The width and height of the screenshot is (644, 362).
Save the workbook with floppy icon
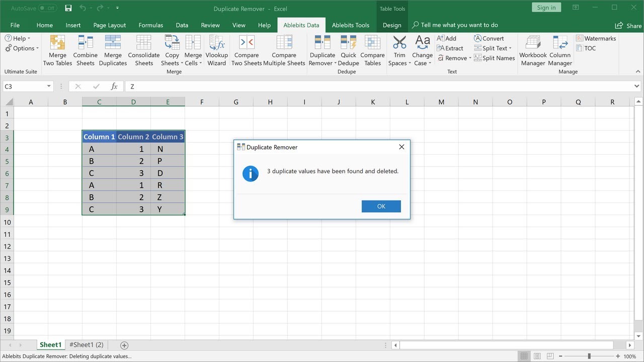68,8
